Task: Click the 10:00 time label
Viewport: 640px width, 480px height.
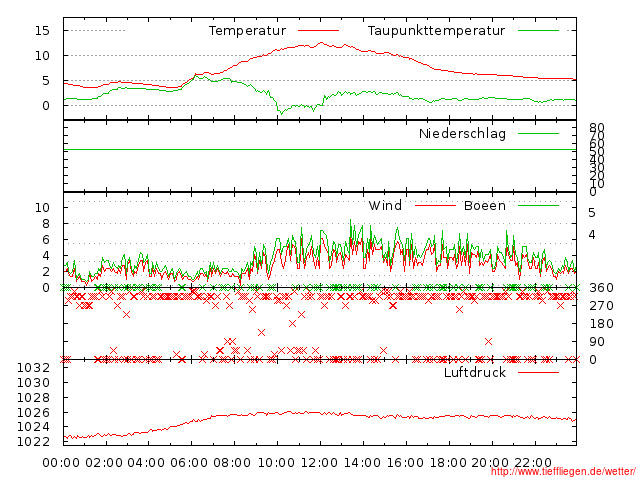Action: pyautogui.click(x=277, y=463)
